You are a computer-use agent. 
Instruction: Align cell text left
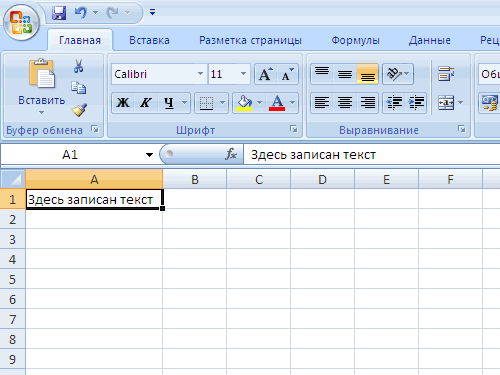tap(322, 103)
